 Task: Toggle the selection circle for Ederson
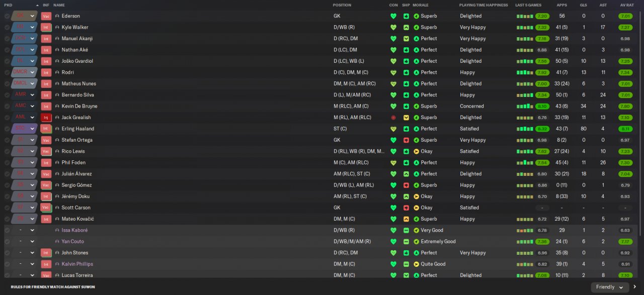point(7,16)
